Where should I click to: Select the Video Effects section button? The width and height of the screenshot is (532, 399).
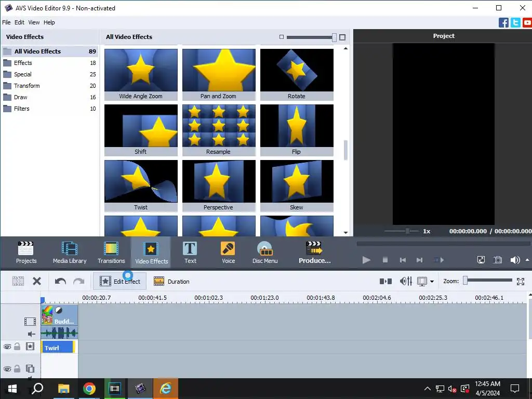[x=151, y=252]
